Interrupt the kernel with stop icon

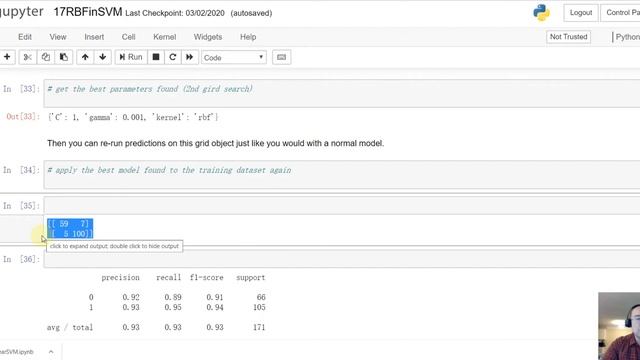point(156,57)
